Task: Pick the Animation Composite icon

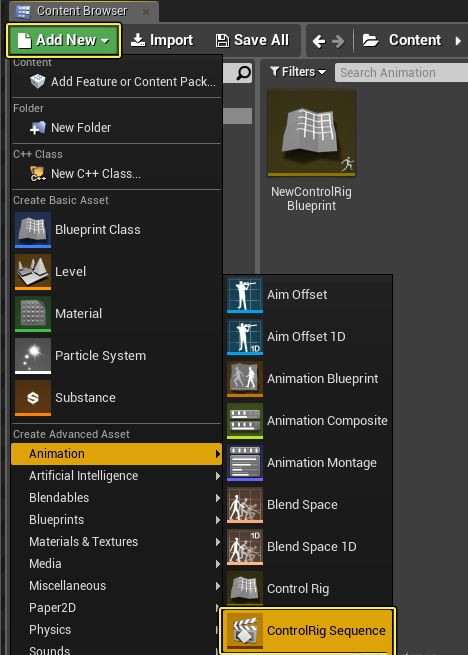Action: click(x=245, y=421)
